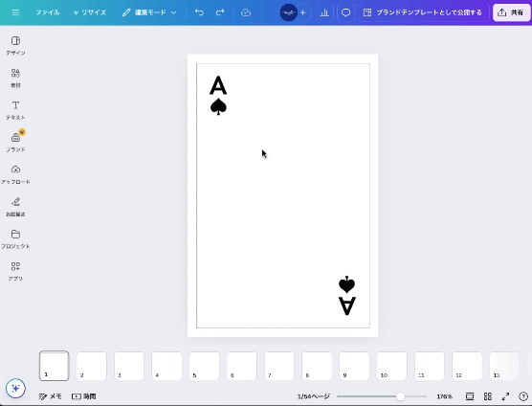Open the comments speech bubble
532x406 pixels.
345,12
